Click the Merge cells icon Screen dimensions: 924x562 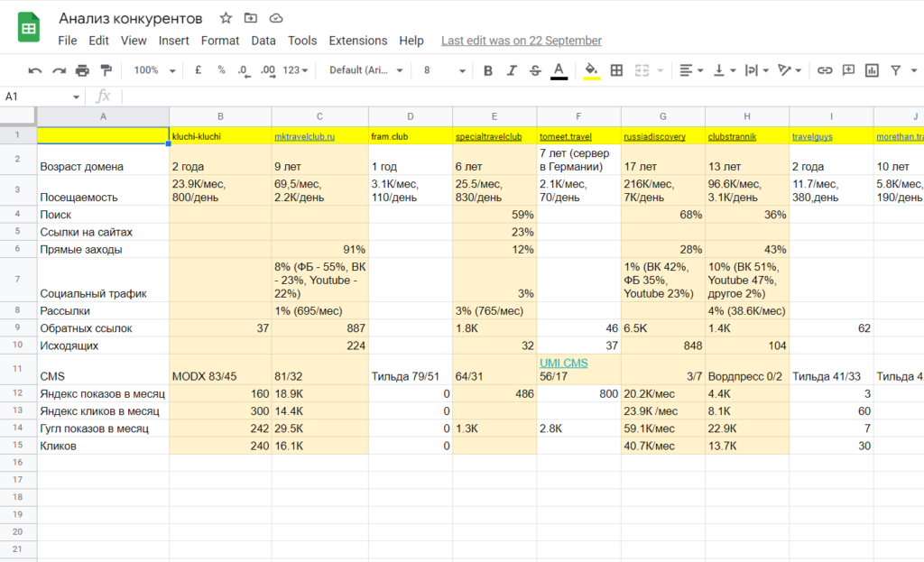[642, 70]
